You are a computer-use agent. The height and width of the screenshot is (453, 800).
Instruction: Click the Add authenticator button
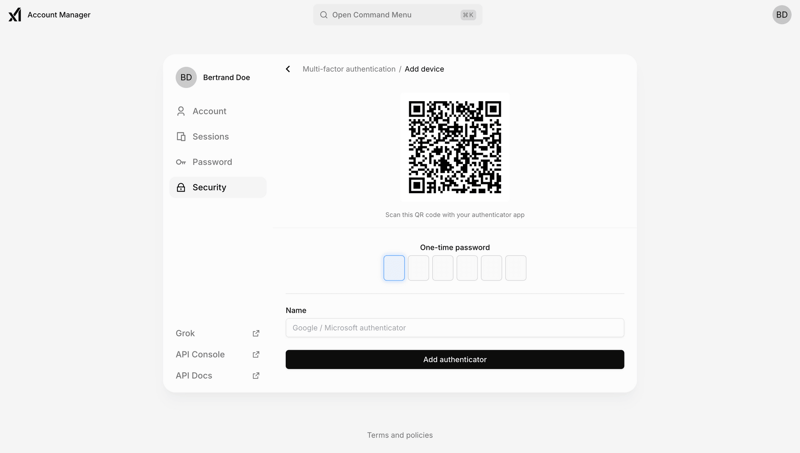pyautogui.click(x=455, y=359)
